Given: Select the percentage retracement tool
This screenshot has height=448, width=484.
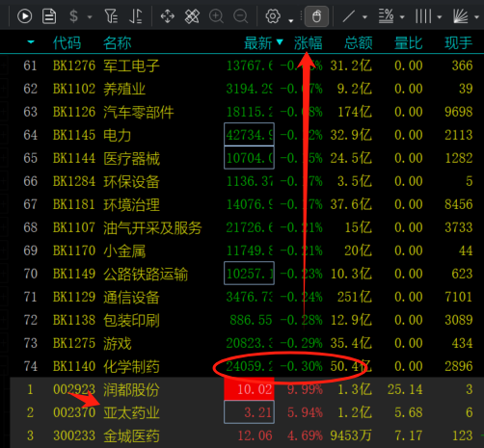Looking at the screenshot, I should [386, 16].
